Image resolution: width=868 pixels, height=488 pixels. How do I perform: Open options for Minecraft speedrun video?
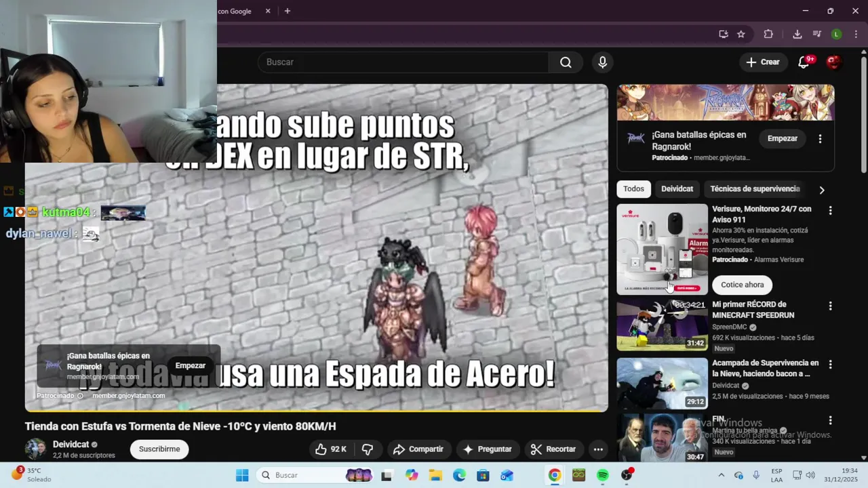(x=830, y=306)
